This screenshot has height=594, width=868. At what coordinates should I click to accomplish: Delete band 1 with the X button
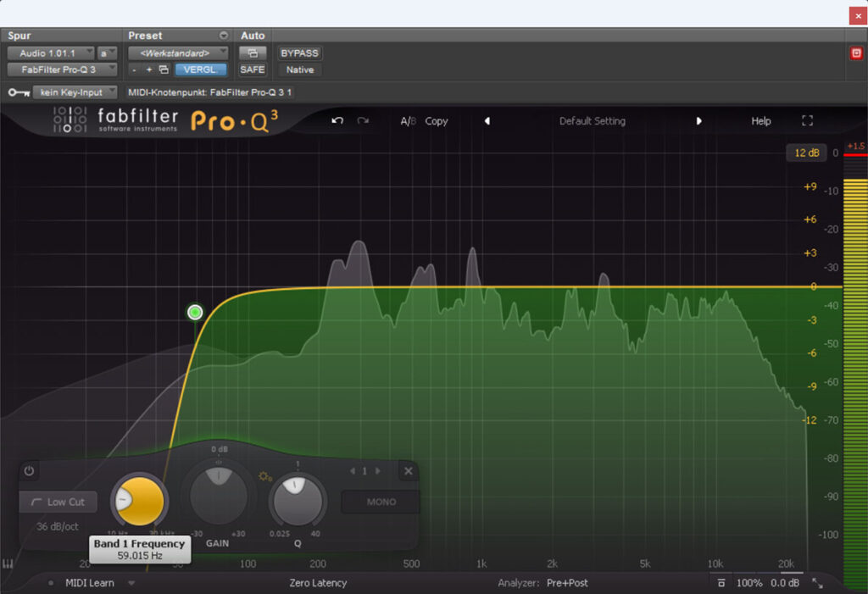(x=408, y=471)
